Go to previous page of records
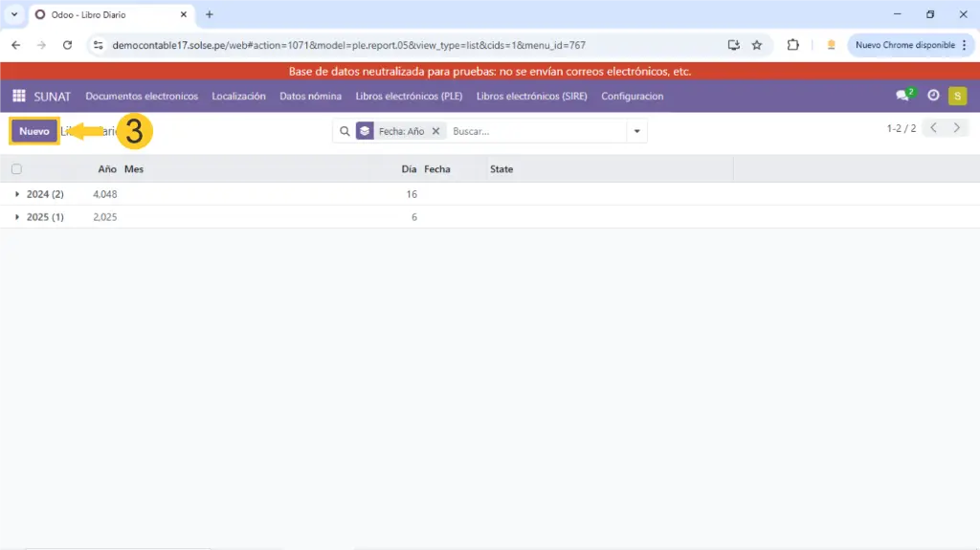The width and height of the screenshot is (980, 550). tap(934, 128)
